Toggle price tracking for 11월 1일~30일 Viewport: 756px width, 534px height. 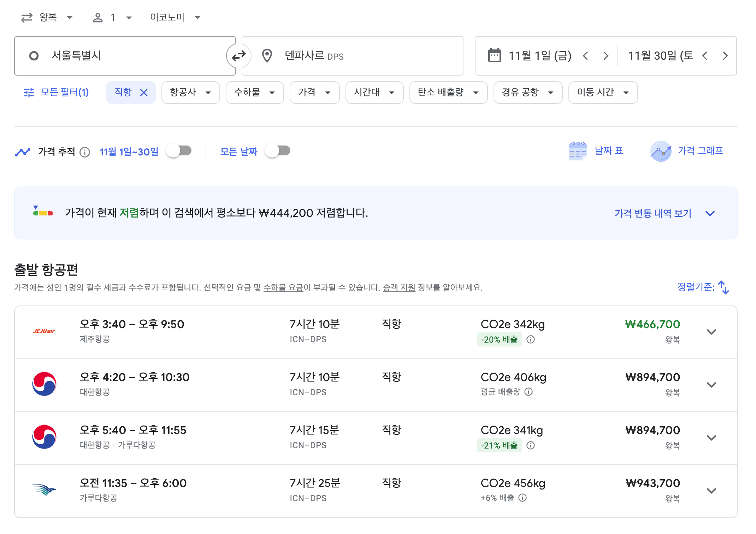pos(179,151)
